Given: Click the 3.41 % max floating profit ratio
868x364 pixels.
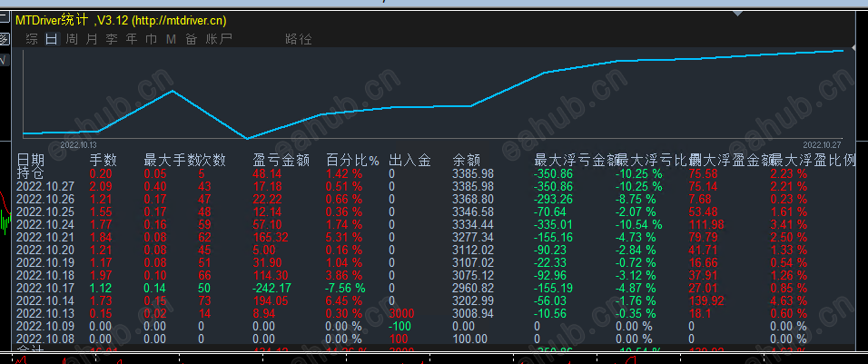Looking at the screenshot, I should point(789,224).
